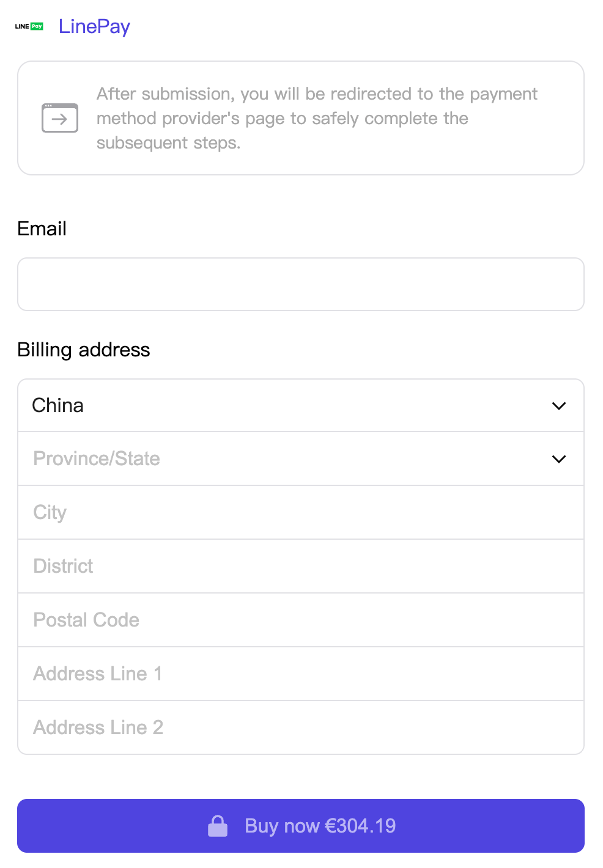This screenshot has height=868, width=603.
Task: Expand the Province/State selector
Action: coord(301,458)
